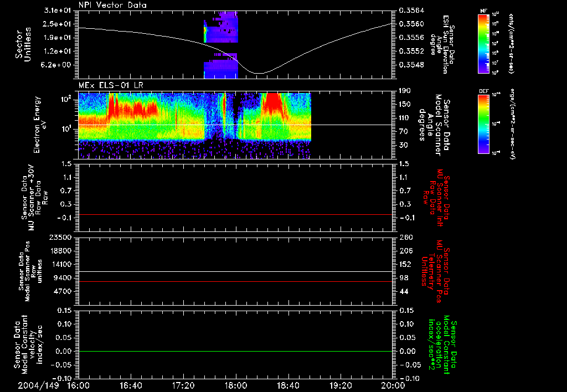The image size is (567, 392).
Task: Click the 'Electron Energy eV' axis label
Action: point(40,125)
